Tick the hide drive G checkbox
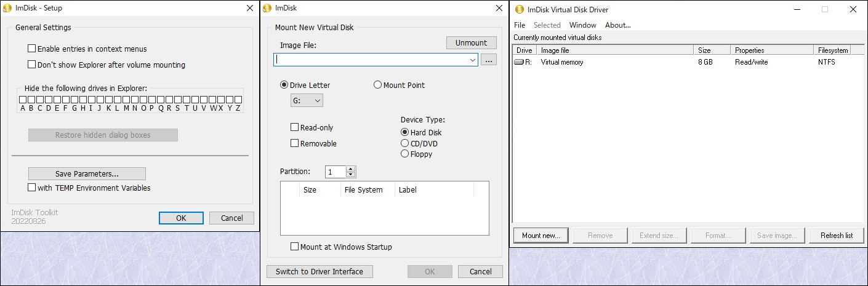Screen dimensions: 868x286 (x=74, y=99)
